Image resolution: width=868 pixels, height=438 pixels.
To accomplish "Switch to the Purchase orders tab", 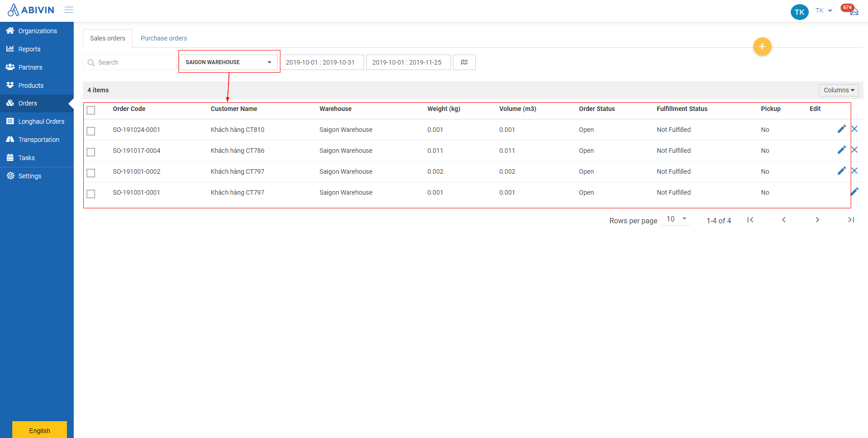I will (164, 38).
